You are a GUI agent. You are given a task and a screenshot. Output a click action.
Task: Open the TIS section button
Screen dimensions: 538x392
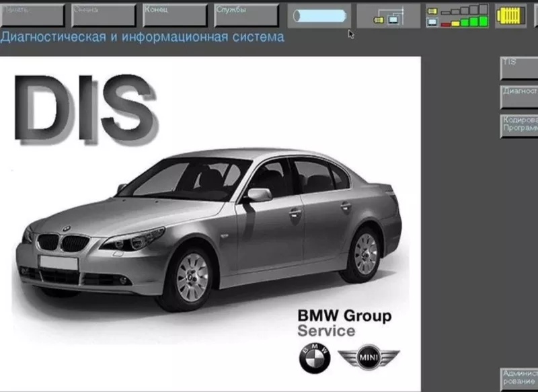coord(519,68)
